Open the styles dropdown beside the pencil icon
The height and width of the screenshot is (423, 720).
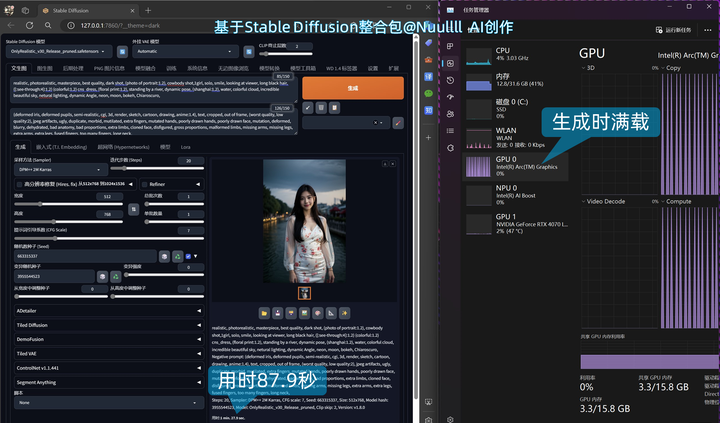[x=346, y=123]
